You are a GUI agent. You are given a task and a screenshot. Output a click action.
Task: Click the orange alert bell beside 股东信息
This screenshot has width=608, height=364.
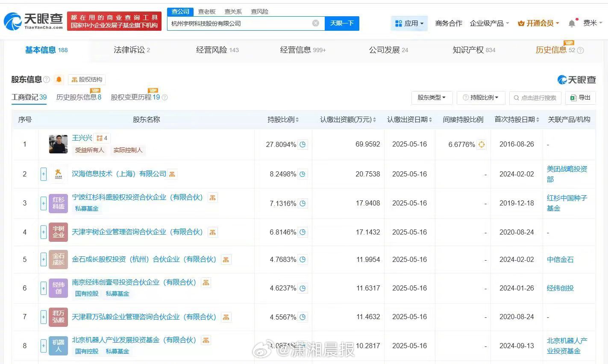[x=59, y=79]
